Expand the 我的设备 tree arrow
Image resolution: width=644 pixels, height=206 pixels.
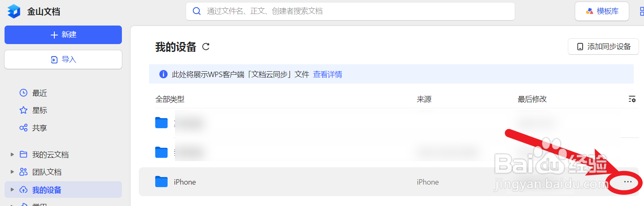click(x=12, y=190)
